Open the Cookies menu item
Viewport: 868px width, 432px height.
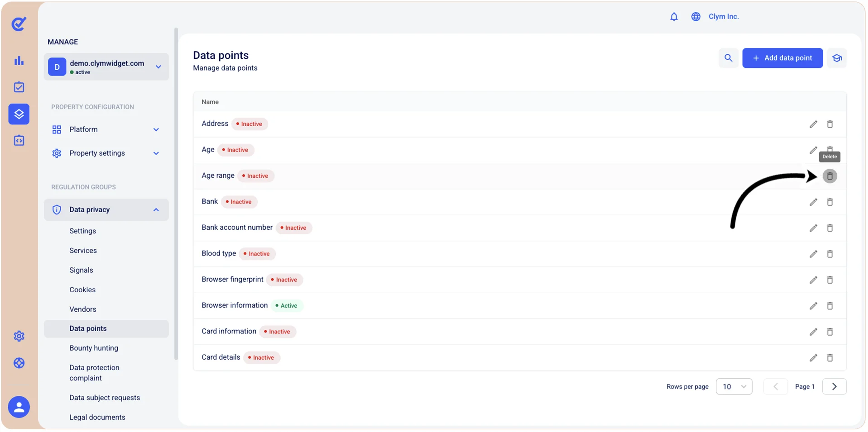click(82, 290)
